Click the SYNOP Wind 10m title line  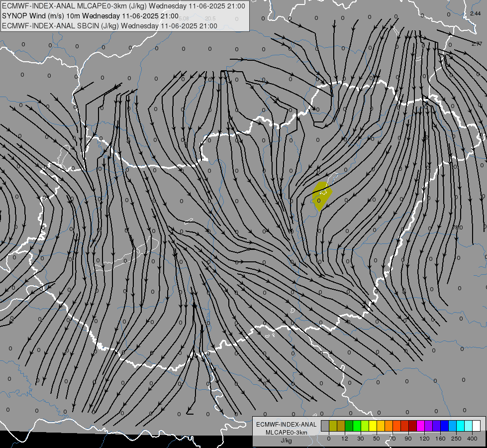click(x=90, y=16)
